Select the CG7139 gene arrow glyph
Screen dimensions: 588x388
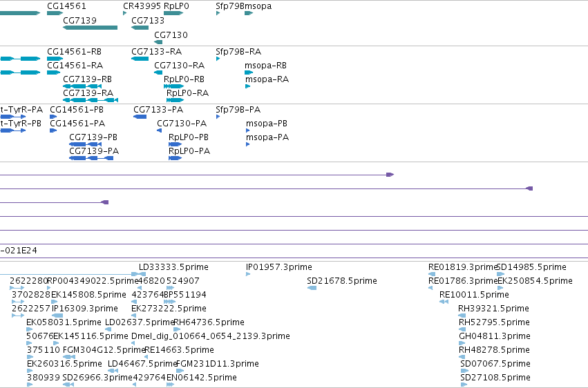click(90, 28)
